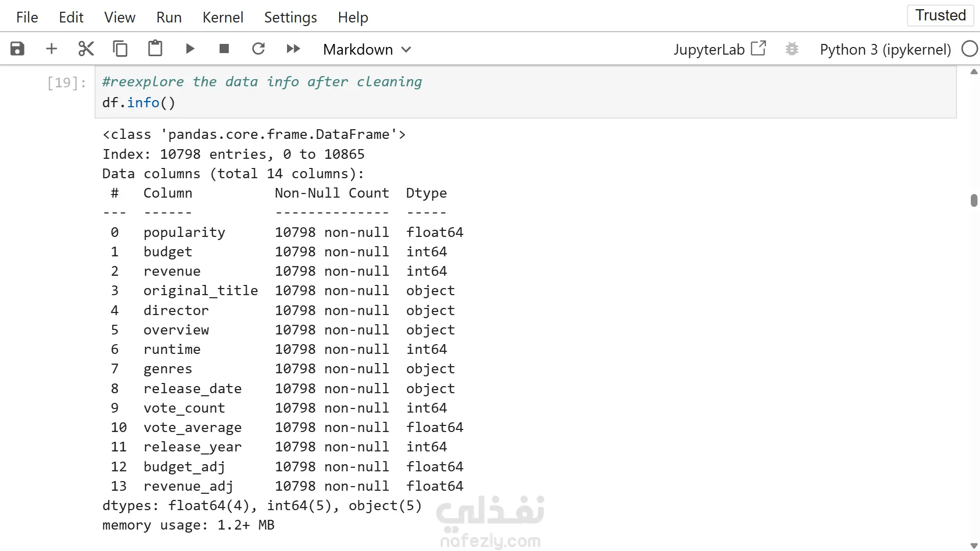Image resolution: width=980 pixels, height=551 pixels.
Task: Click 'Data columns (total 14 columns):' line
Action: pyautogui.click(x=233, y=174)
